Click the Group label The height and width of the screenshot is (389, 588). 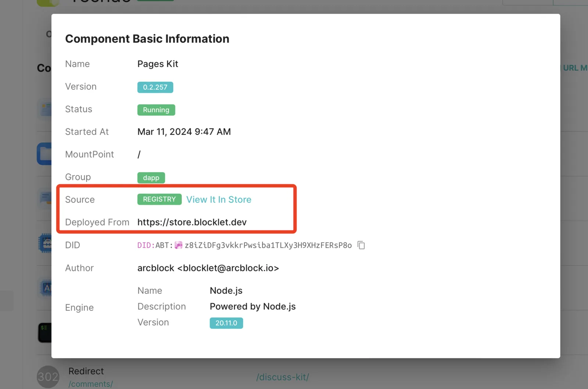pyautogui.click(x=78, y=177)
